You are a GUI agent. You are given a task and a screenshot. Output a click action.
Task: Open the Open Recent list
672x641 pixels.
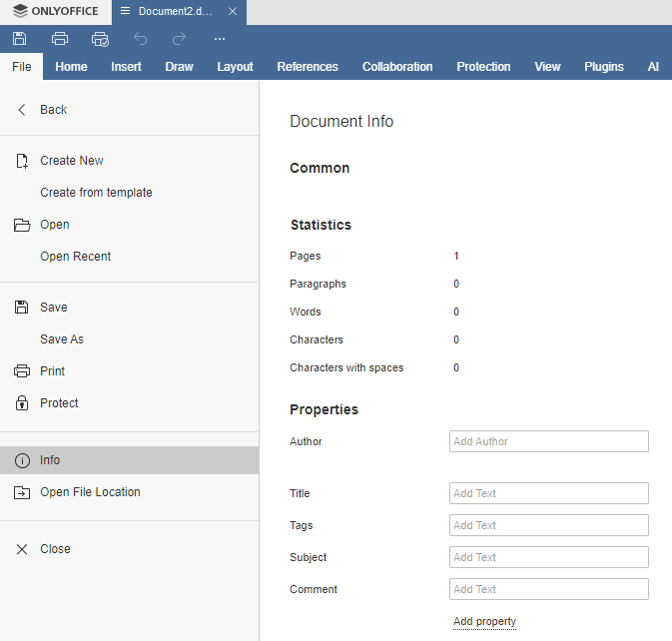[75, 257]
